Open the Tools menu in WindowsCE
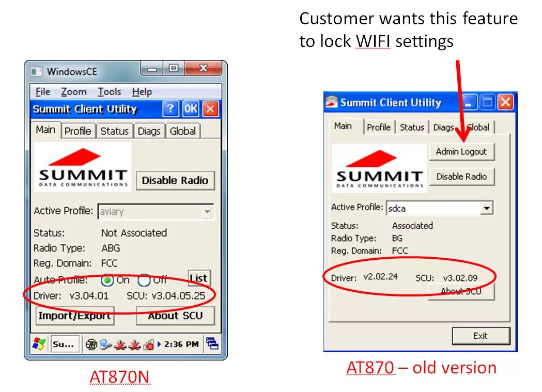Image resolution: width=542 pixels, height=392 pixels. pos(109,92)
